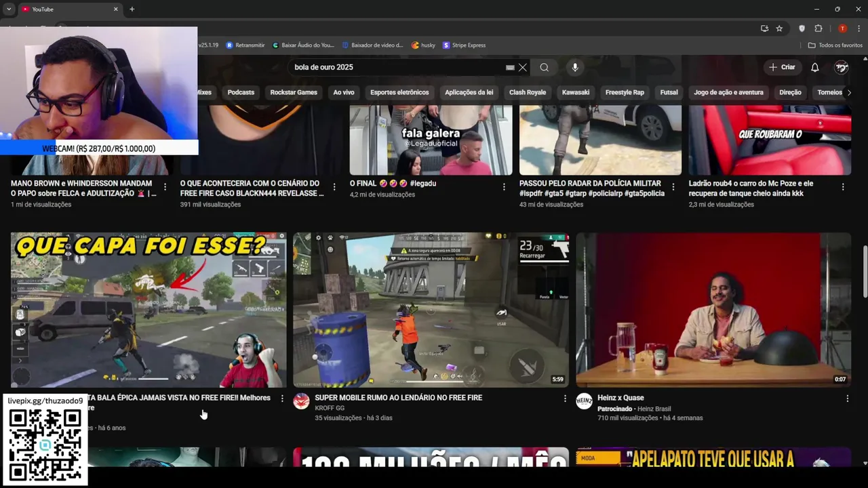The height and width of the screenshot is (488, 868).
Task: Open options menu for MANO BROWN e WHINDERSSON video
Action: (165, 186)
